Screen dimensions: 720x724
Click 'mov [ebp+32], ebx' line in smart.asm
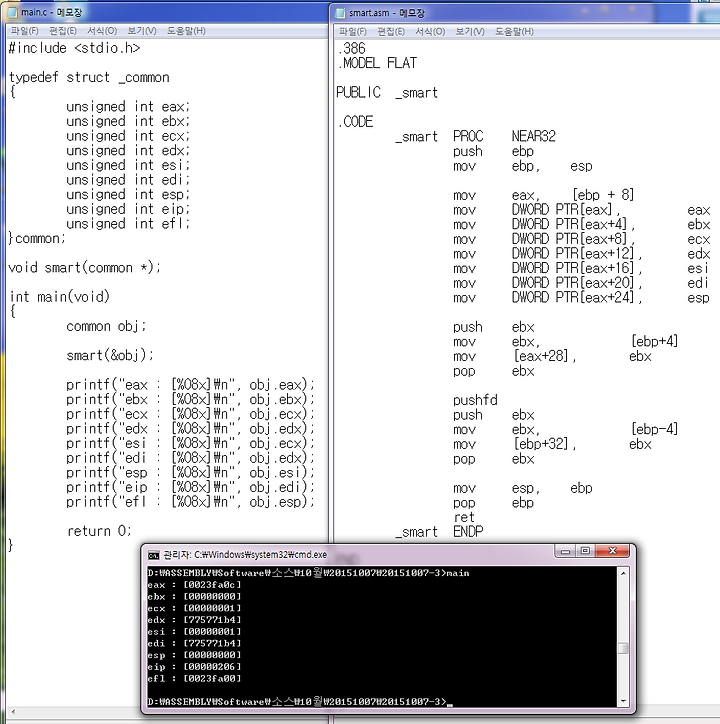(552, 444)
